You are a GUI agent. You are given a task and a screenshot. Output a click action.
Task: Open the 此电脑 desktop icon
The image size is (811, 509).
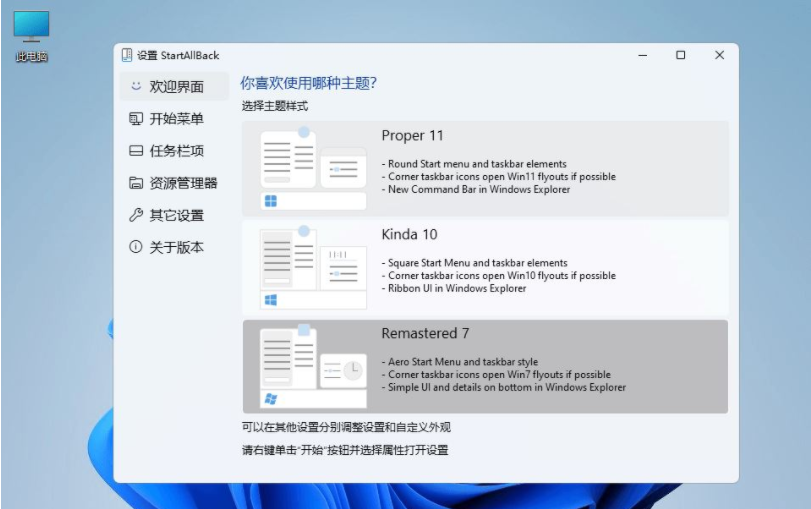tap(31, 36)
